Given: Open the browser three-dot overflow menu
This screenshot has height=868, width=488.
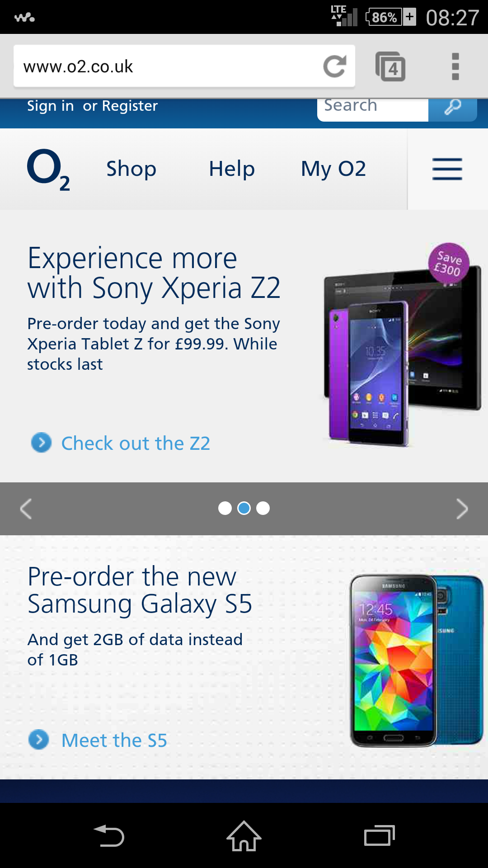Looking at the screenshot, I should [x=455, y=66].
